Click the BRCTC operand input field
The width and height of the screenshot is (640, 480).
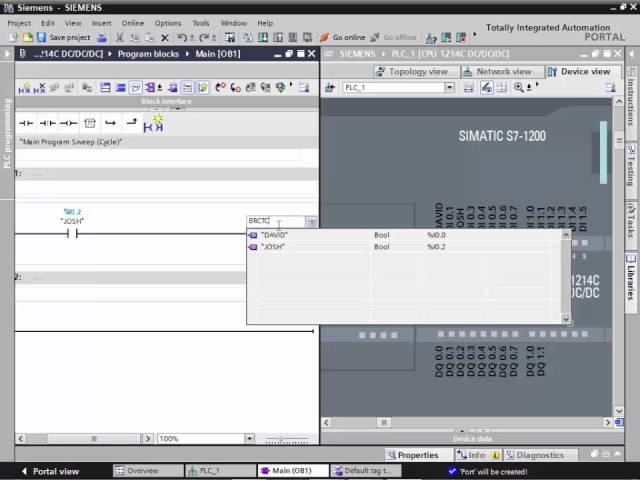point(276,221)
